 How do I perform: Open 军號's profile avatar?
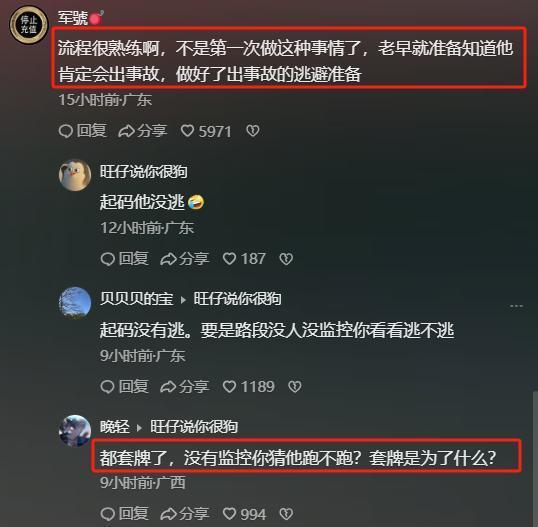(x=28, y=25)
